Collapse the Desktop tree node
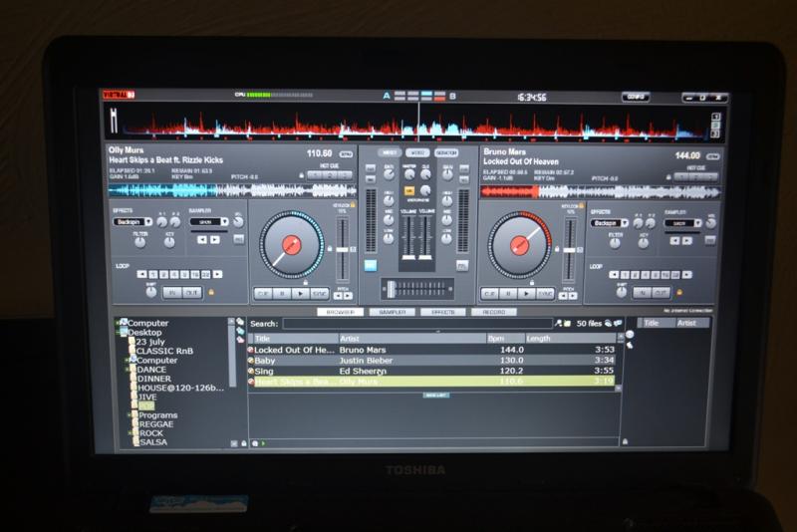The height and width of the screenshot is (532, 797). 118,333
